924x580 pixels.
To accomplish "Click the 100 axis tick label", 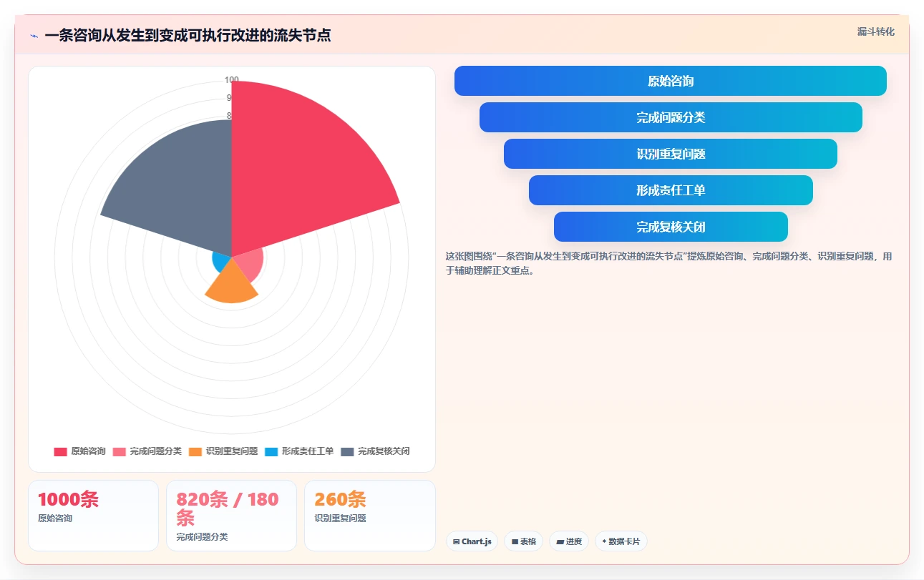I will (x=231, y=80).
